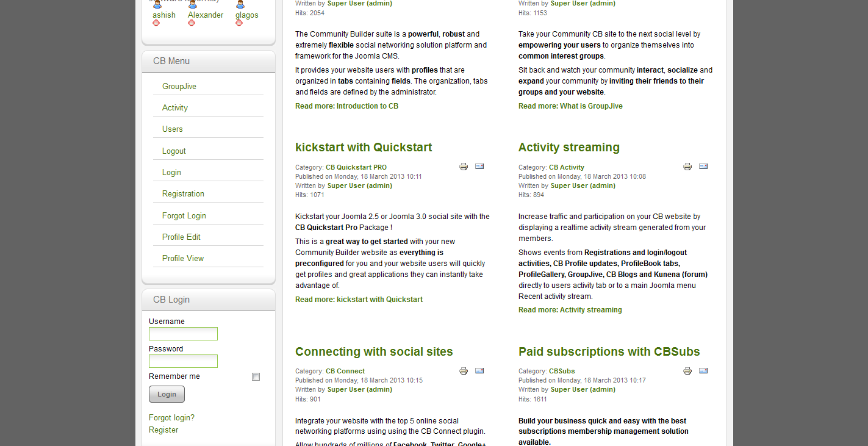Image resolution: width=868 pixels, height=446 pixels.
Task: Email the kickstart with Quickstart article
Action: coord(479,166)
